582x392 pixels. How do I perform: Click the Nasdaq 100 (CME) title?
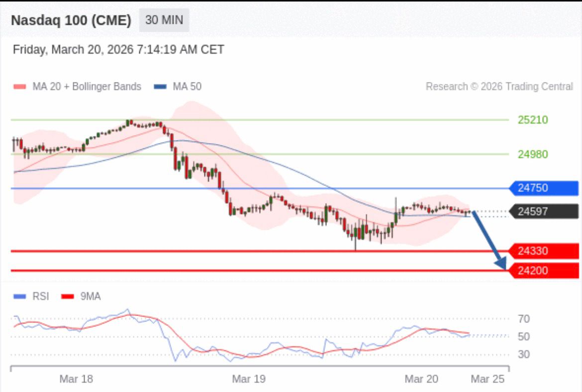(71, 20)
